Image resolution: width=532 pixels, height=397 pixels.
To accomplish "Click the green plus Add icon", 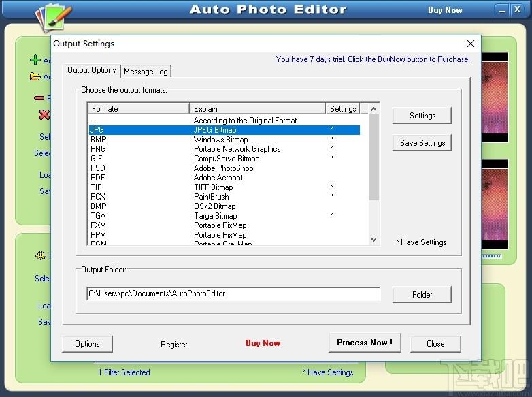I will (x=35, y=60).
